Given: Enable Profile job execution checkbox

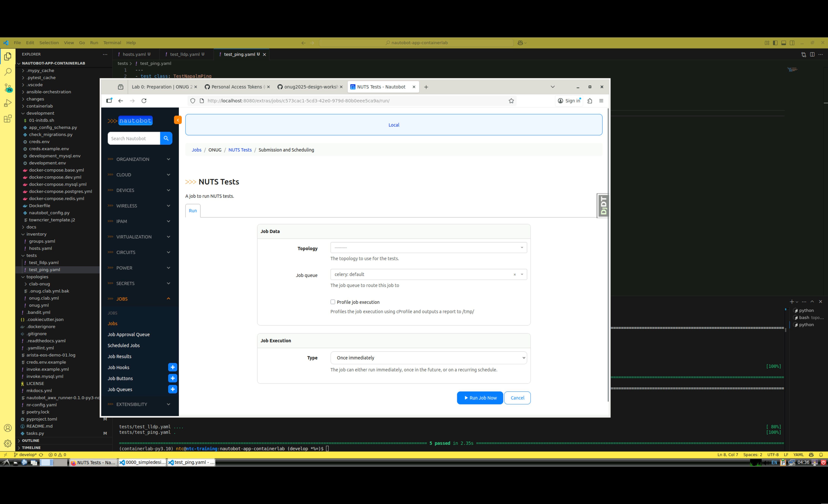Looking at the screenshot, I should pos(333,302).
